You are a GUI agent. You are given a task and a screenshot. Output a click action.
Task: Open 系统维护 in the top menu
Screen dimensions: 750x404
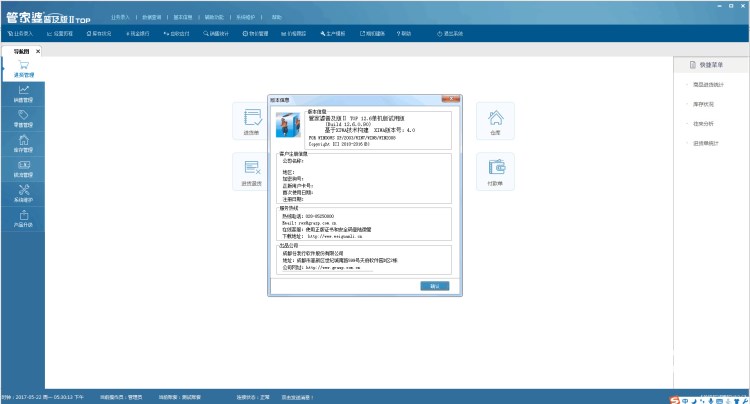[x=246, y=17]
